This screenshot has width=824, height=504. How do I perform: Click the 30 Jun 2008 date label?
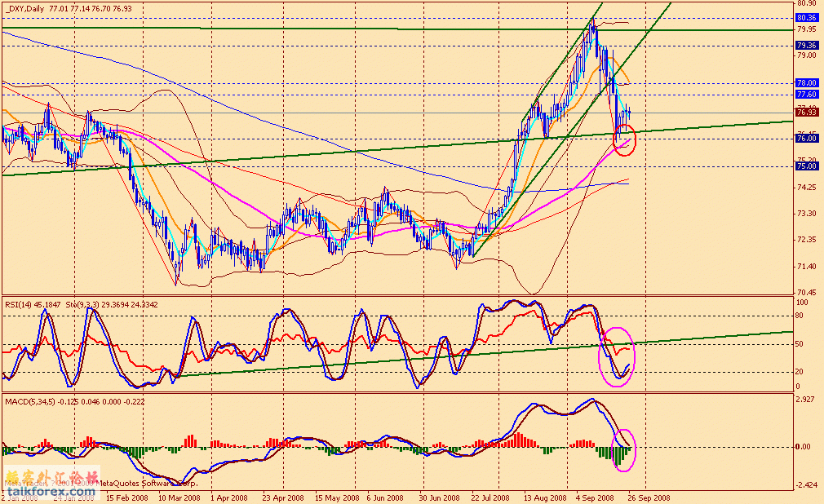[439, 497]
